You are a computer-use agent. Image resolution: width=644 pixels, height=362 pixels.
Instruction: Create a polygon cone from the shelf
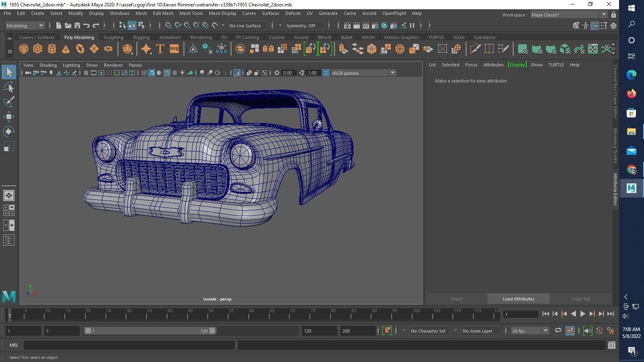(66, 49)
